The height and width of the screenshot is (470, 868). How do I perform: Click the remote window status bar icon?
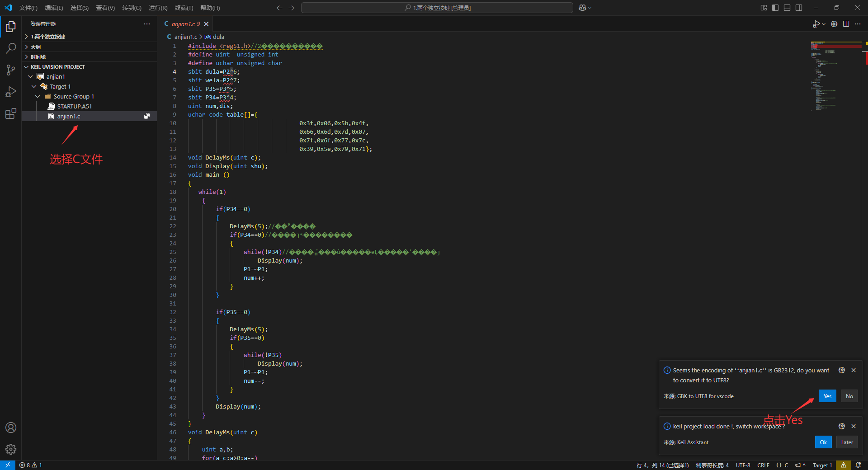tap(8, 465)
